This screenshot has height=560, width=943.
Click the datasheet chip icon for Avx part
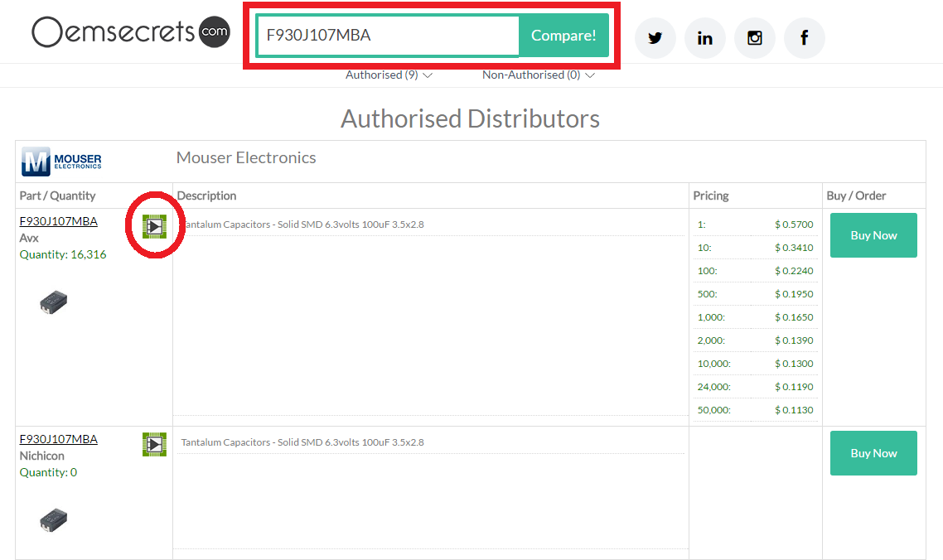(155, 226)
